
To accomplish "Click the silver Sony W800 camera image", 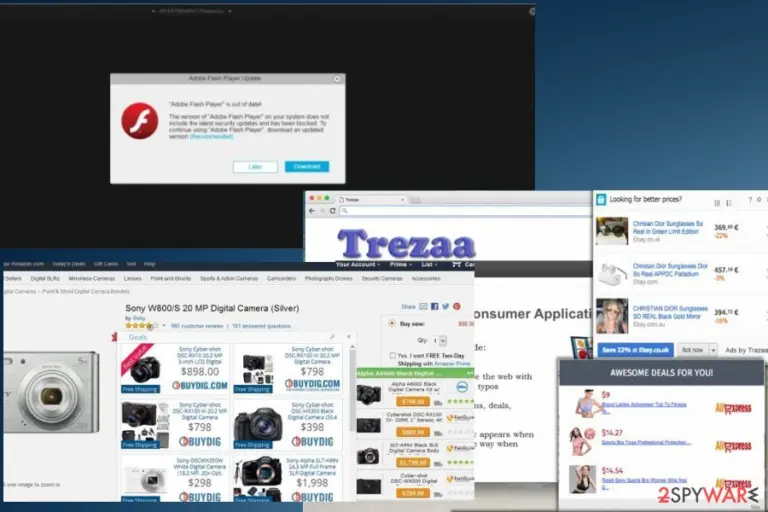I will (51, 393).
